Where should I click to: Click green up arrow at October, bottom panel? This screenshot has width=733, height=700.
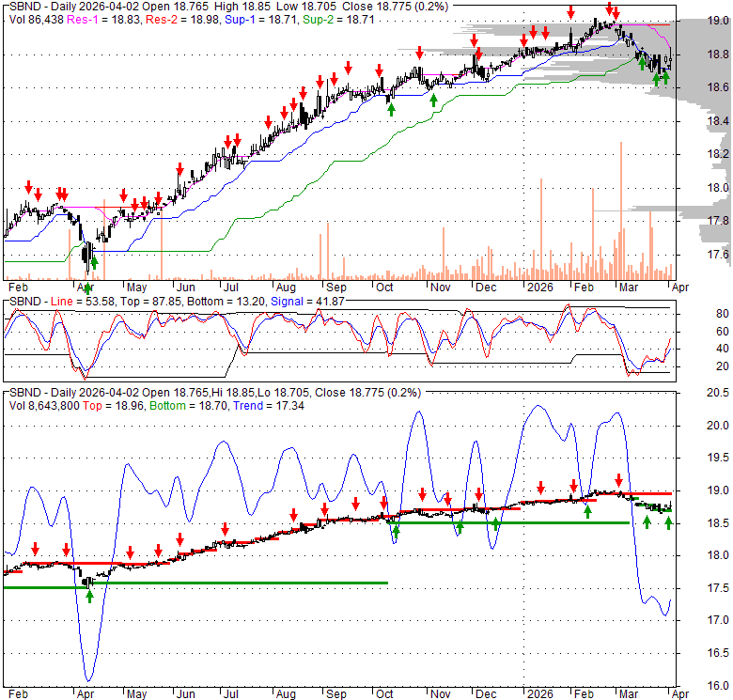point(396,533)
